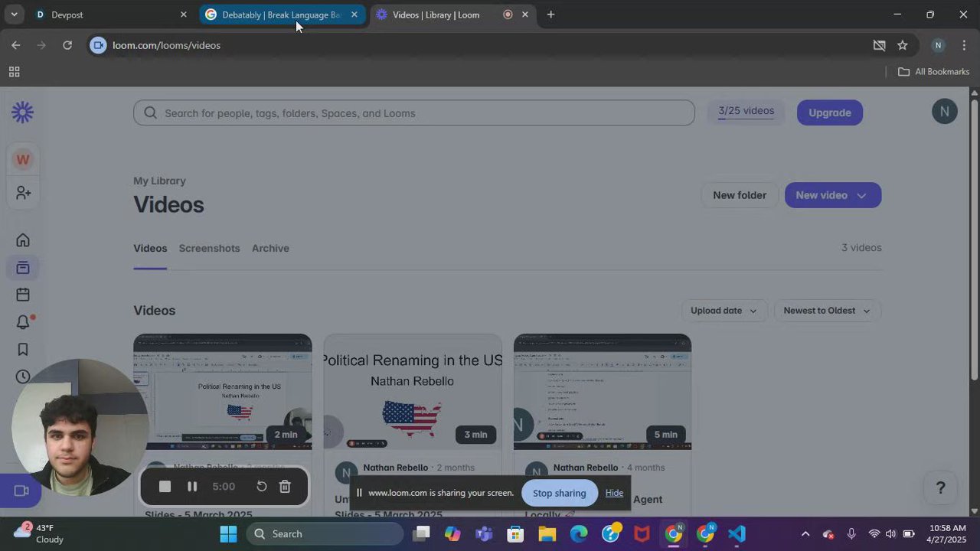The image size is (980, 551).
Task: Hide the screen sharing notification bar
Action: click(x=614, y=493)
